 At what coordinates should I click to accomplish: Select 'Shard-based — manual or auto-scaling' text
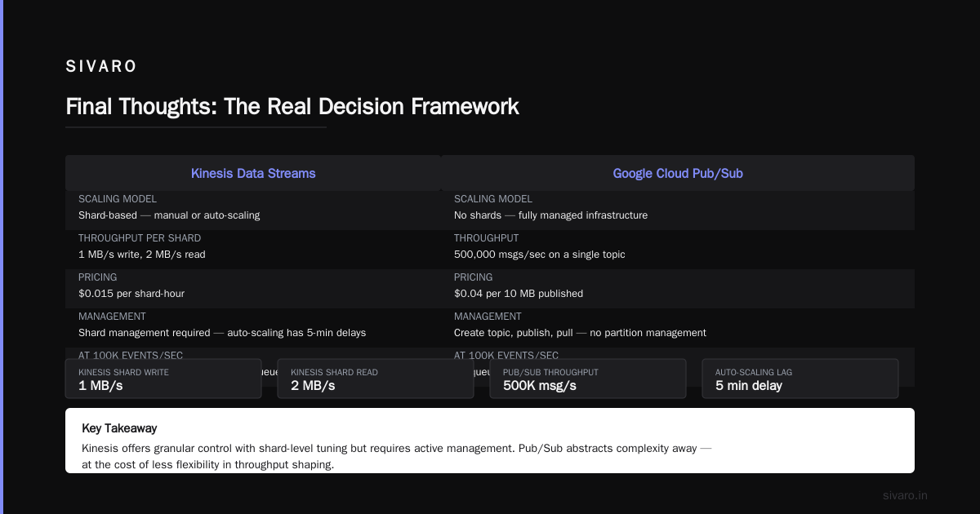(x=169, y=215)
